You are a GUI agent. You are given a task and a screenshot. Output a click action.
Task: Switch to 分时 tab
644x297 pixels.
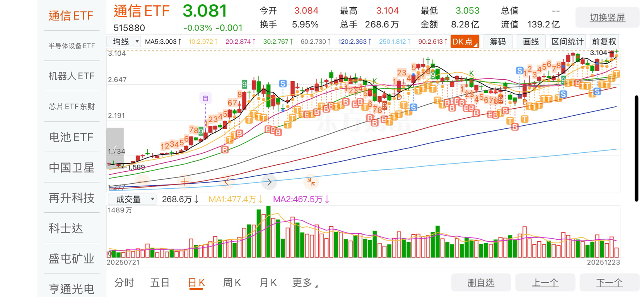pyautogui.click(x=124, y=283)
